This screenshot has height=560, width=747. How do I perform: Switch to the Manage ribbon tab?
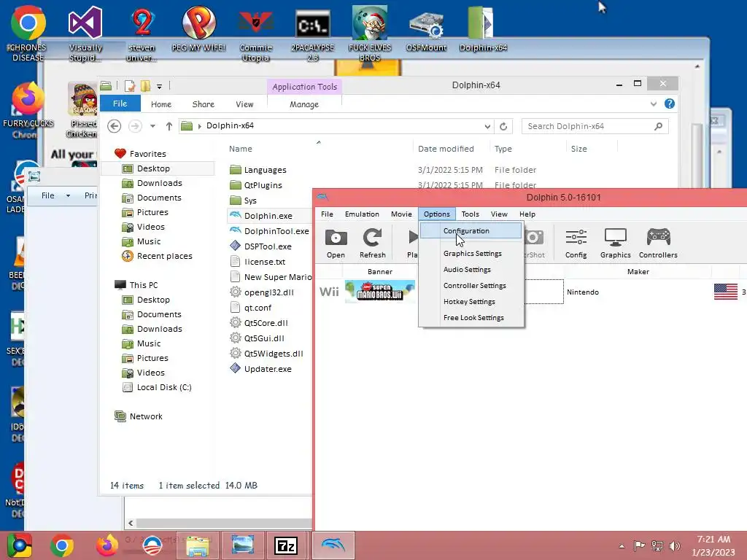304,104
